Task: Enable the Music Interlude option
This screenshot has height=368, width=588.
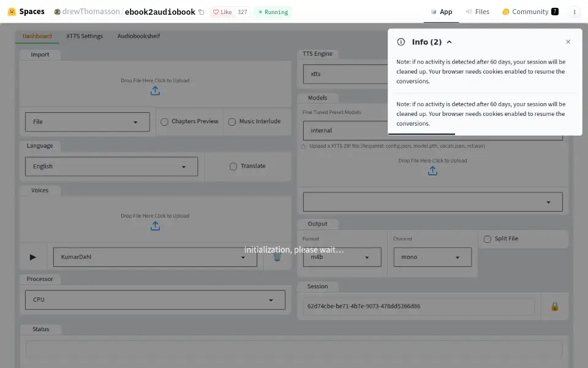Action: (x=232, y=121)
